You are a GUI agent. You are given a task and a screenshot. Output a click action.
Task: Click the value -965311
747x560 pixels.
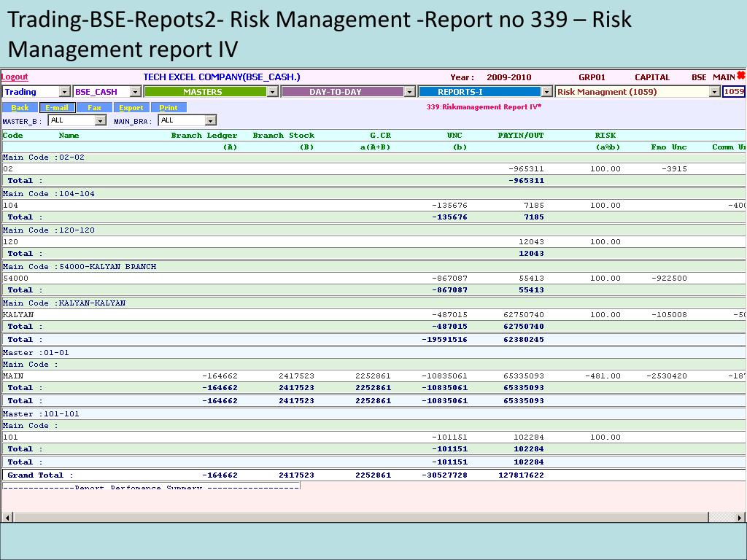coord(526,168)
